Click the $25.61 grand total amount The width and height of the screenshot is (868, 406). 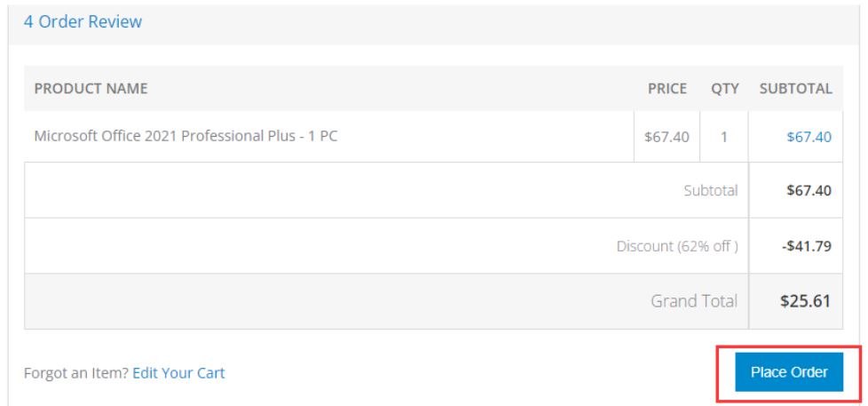click(805, 301)
